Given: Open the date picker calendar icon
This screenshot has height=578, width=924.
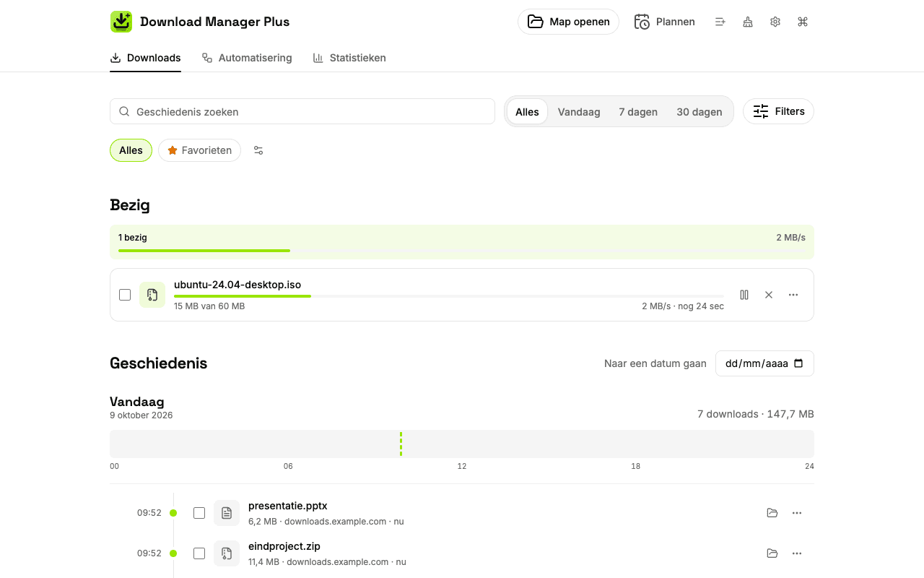Looking at the screenshot, I should point(798,363).
